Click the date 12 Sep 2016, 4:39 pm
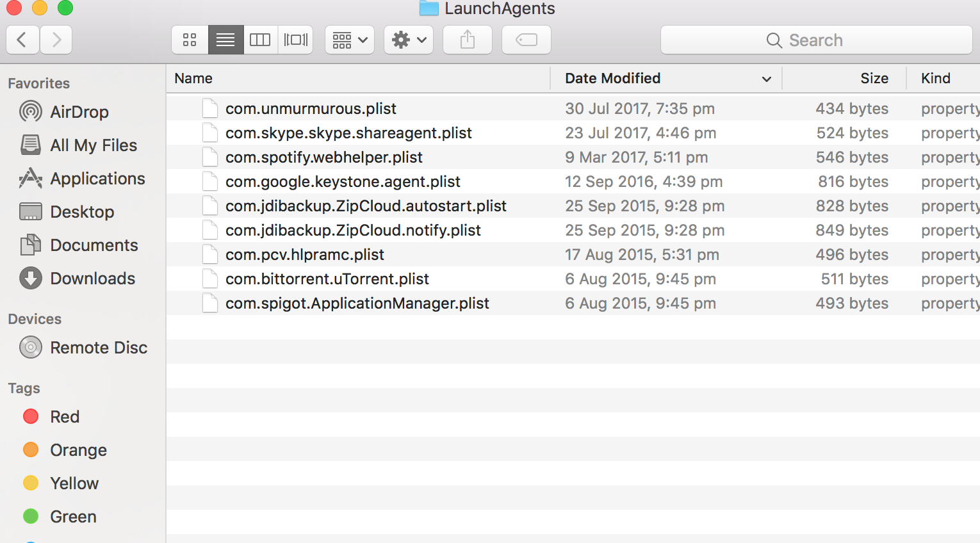The height and width of the screenshot is (543, 980). [x=644, y=182]
